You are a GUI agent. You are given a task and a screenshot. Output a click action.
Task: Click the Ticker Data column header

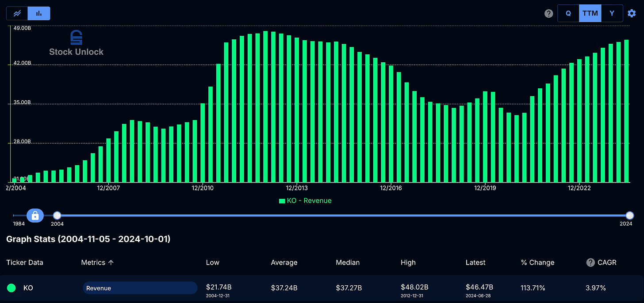(25, 262)
